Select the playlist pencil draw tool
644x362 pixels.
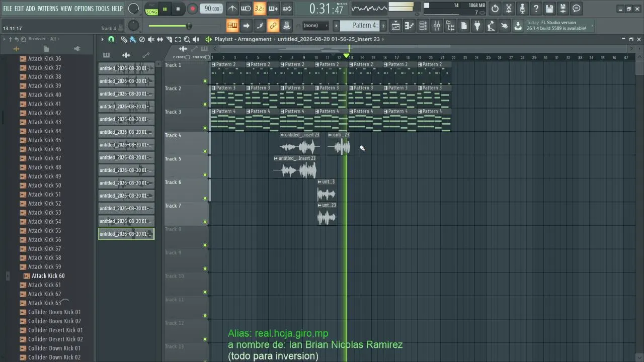(x=124, y=39)
